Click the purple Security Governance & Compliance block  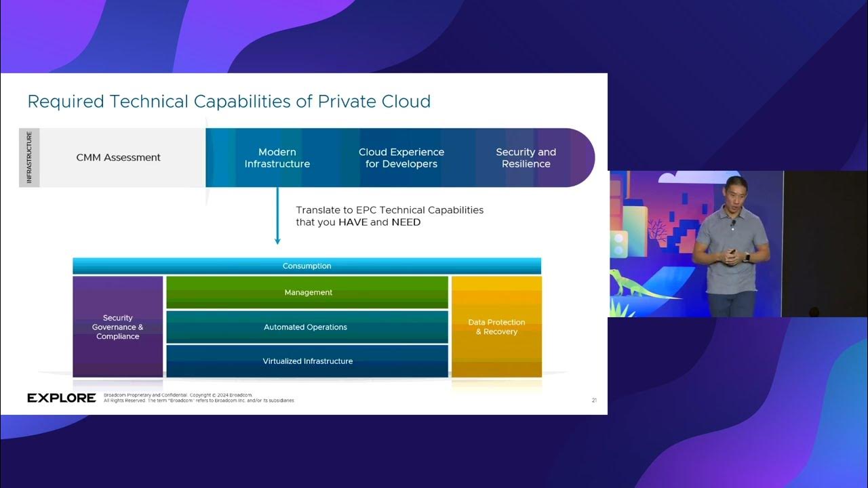click(118, 327)
